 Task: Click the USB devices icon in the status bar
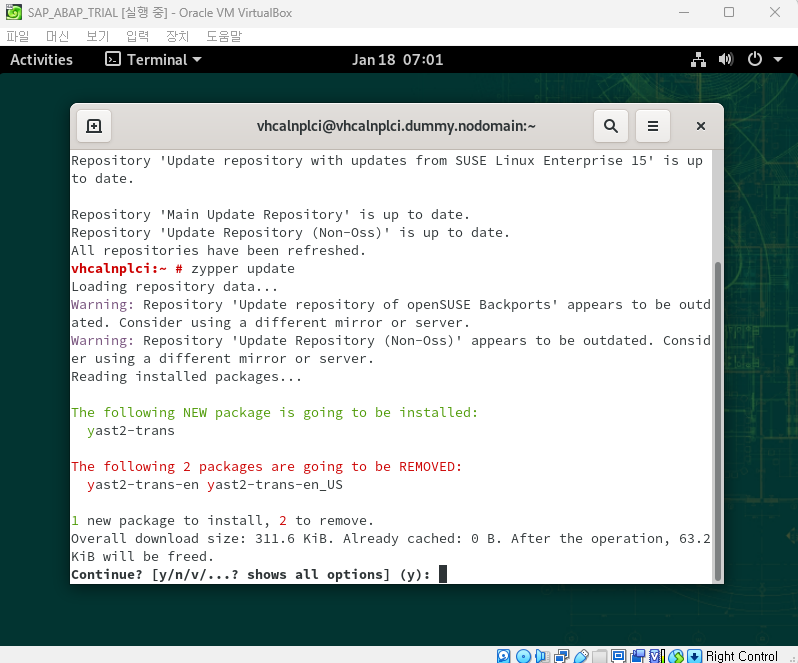581,656
